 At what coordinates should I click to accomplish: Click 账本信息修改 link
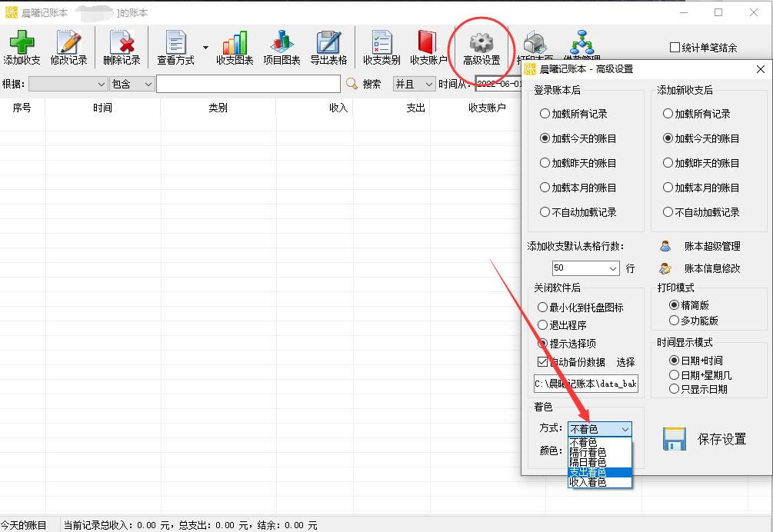712,268
